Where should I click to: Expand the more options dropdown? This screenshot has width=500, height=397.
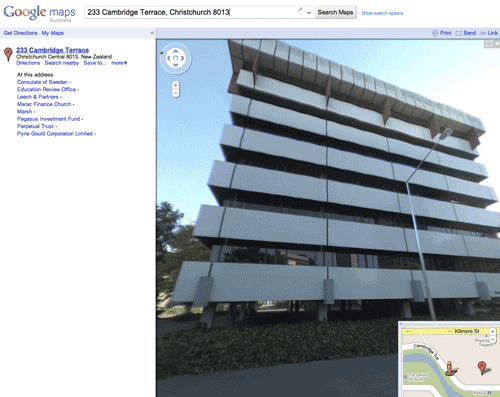(119, 63)
